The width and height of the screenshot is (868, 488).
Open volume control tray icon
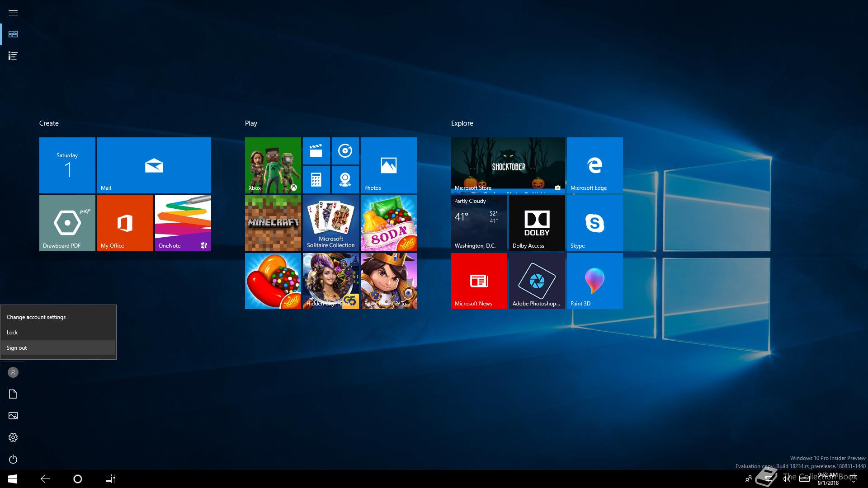pos(787,479)
